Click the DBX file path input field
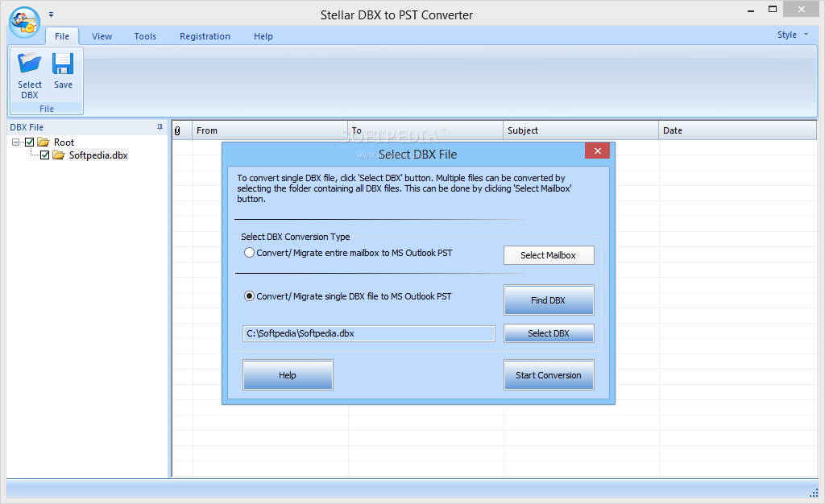 (x=369, y=334)
